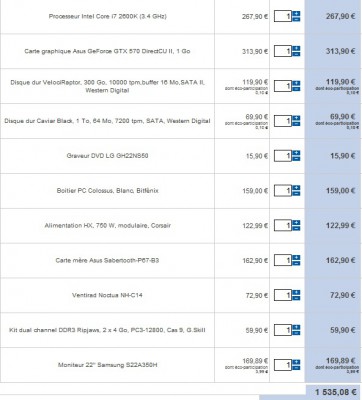Decrease quantity of Intel Core i7 processor
362x400 pixels.
point(296,19)
